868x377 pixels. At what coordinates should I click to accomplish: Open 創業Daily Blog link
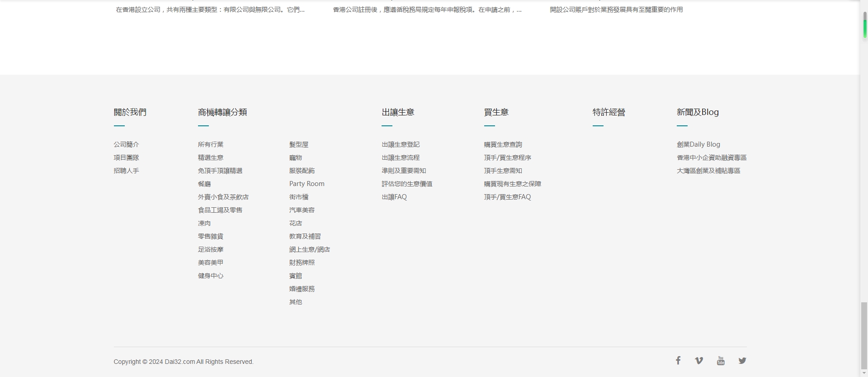click(698, 144)
